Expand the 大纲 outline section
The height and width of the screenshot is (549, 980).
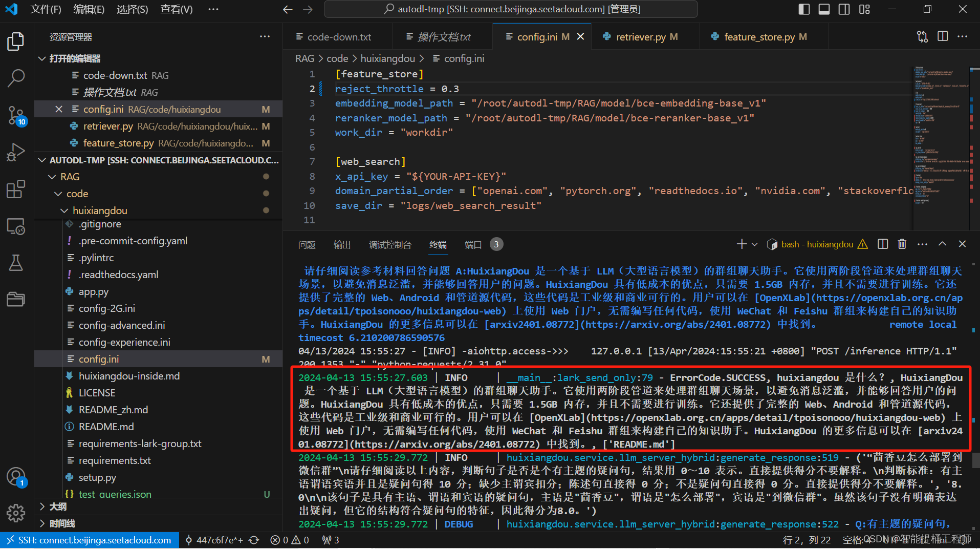(159, 506)
